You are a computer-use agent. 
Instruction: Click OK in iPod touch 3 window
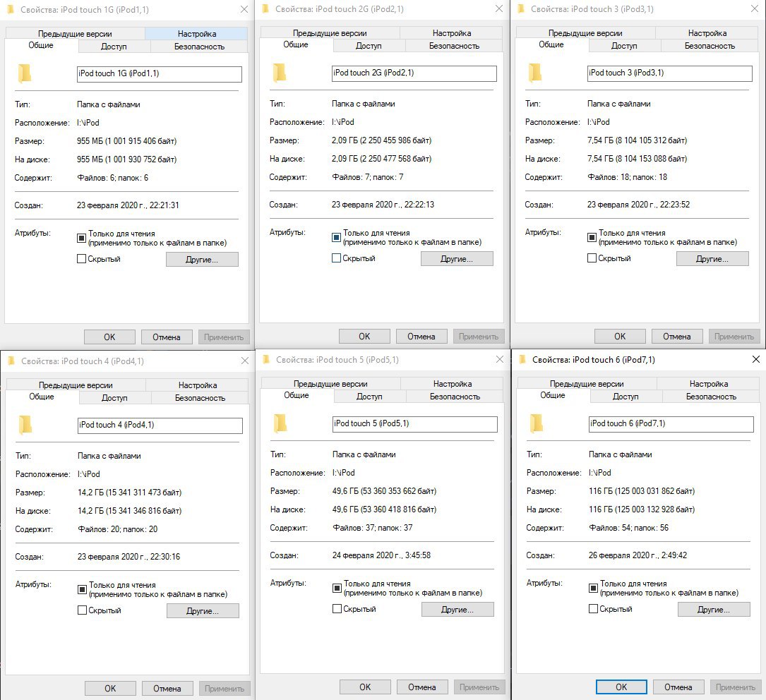point(620,337)
